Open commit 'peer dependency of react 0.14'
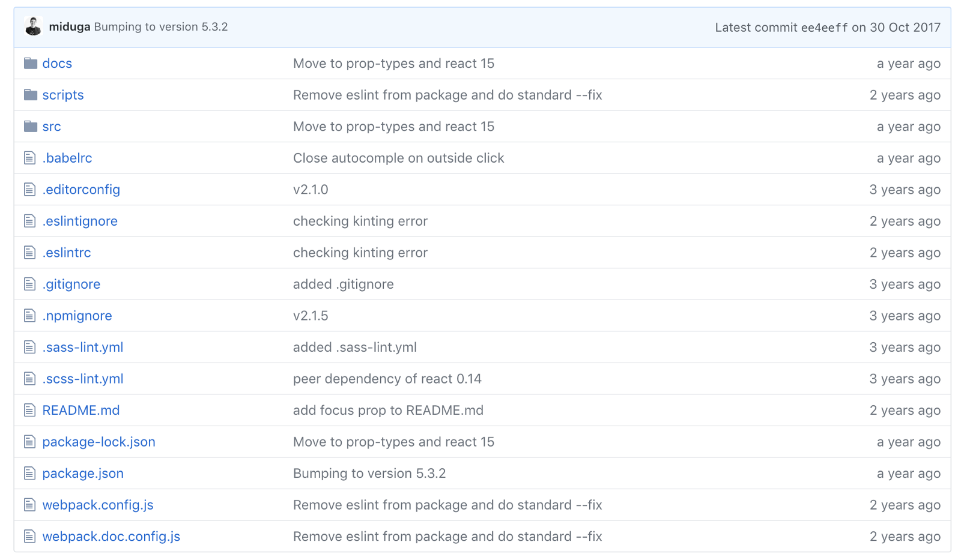Image resolution: width=961 pixels, height=560 pixels. pyautogui.click(x=387, y=379)
